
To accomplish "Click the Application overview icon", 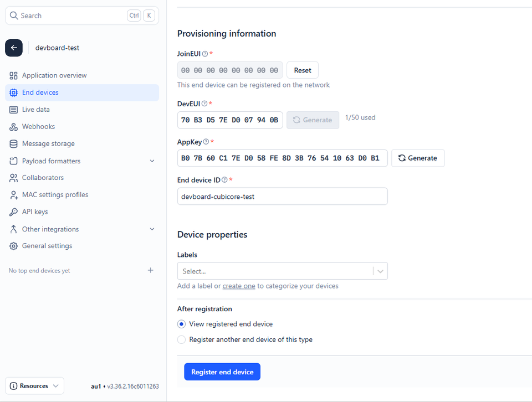I will 13,76.
